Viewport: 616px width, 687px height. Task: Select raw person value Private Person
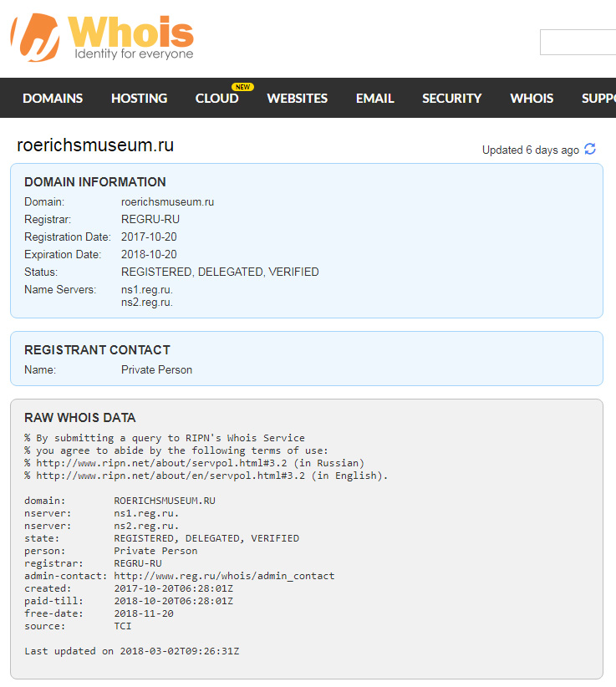pyautogui.click(x=155, y=551)
